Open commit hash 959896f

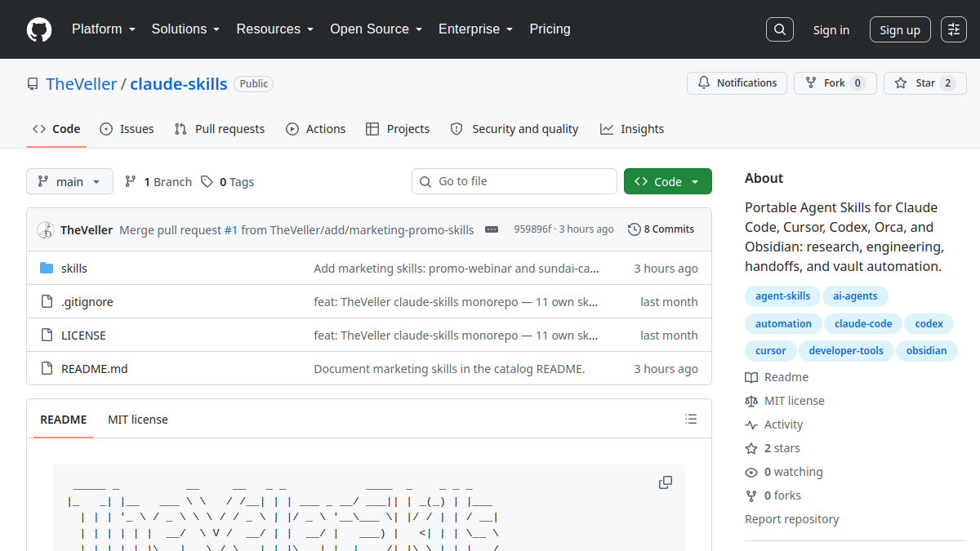[x=532, y=229]
